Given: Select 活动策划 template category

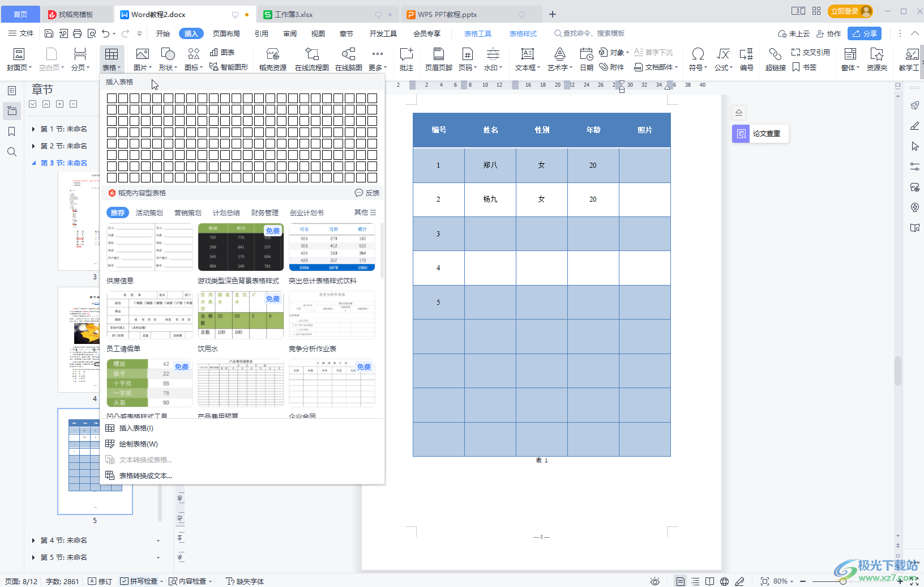Looking at the screenshot, I should 149,212.
